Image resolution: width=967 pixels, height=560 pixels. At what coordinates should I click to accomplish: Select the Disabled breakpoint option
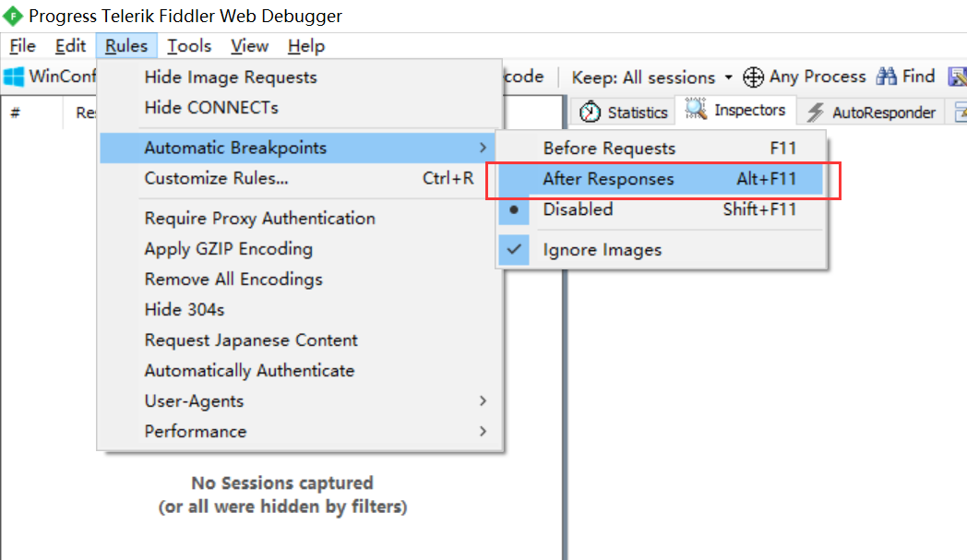point(661,209)
